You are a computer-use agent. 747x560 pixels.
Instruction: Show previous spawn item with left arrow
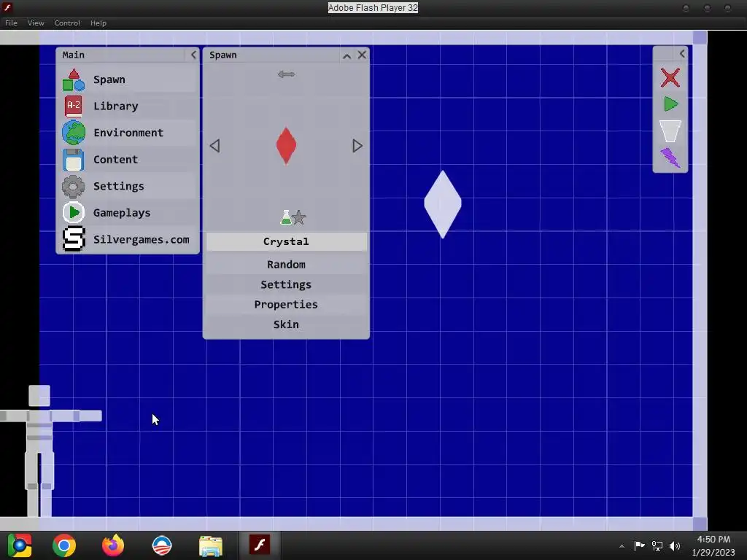click(x=215, y=146)
